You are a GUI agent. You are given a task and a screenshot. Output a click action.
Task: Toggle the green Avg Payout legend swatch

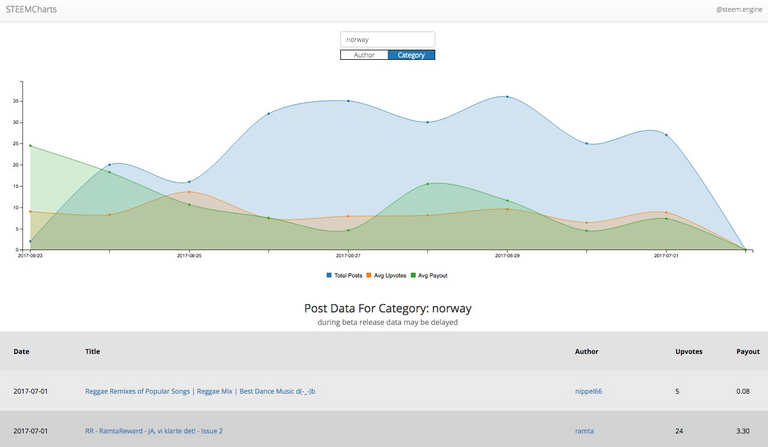point(413,275)
